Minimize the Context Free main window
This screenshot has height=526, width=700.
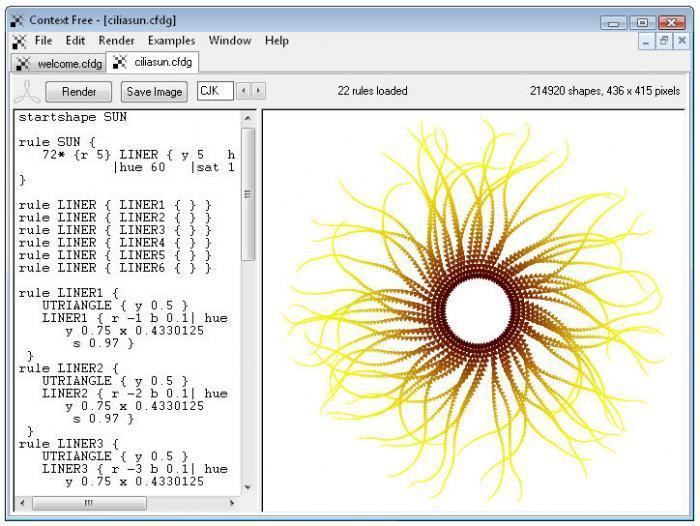(614, 22)
